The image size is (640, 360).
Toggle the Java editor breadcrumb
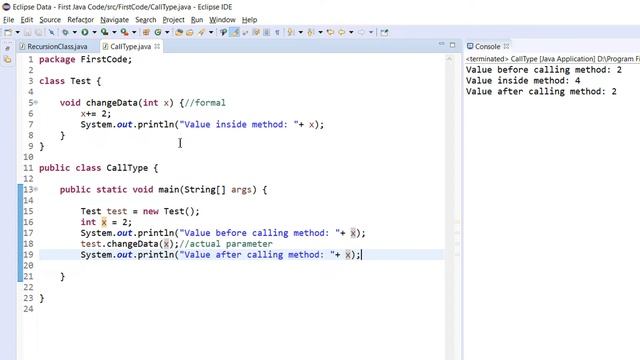point(223,32)
